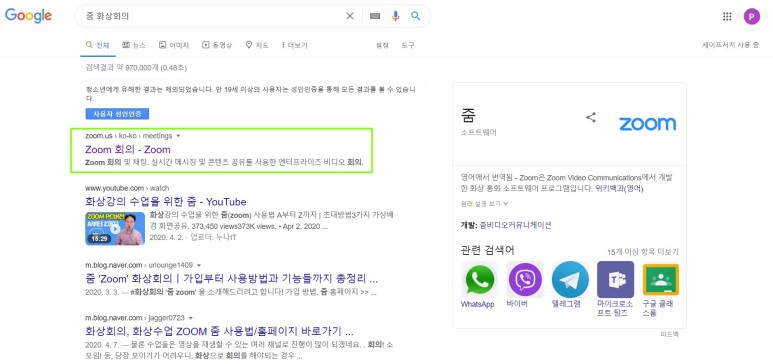Click the WhatsApp label text
773x364 pixels.
pos(477,304)
